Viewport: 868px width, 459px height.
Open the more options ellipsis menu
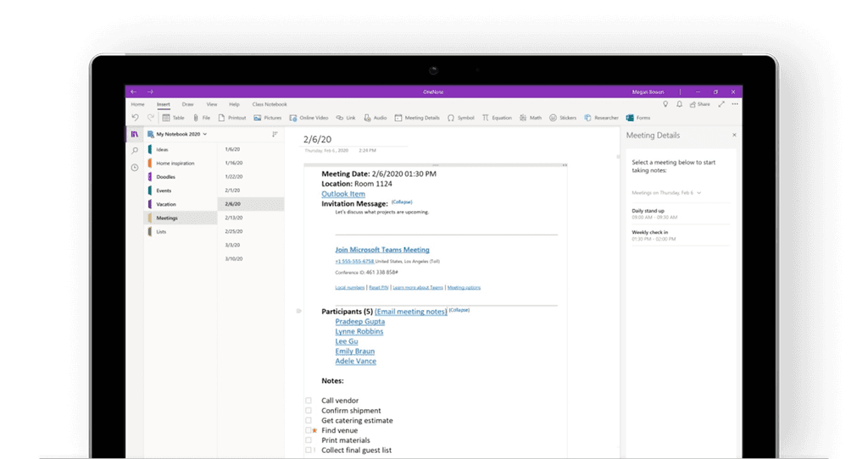pos(735,104)
